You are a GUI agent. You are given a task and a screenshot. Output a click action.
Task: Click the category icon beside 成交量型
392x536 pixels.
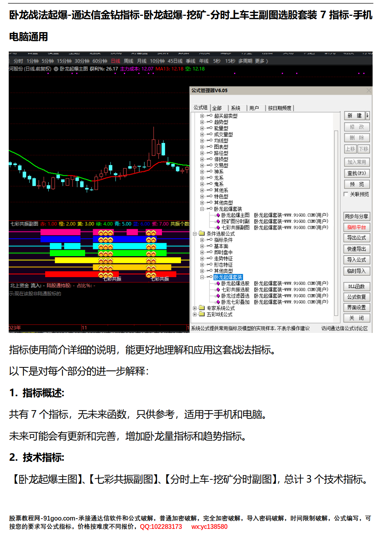click(209, 135)
